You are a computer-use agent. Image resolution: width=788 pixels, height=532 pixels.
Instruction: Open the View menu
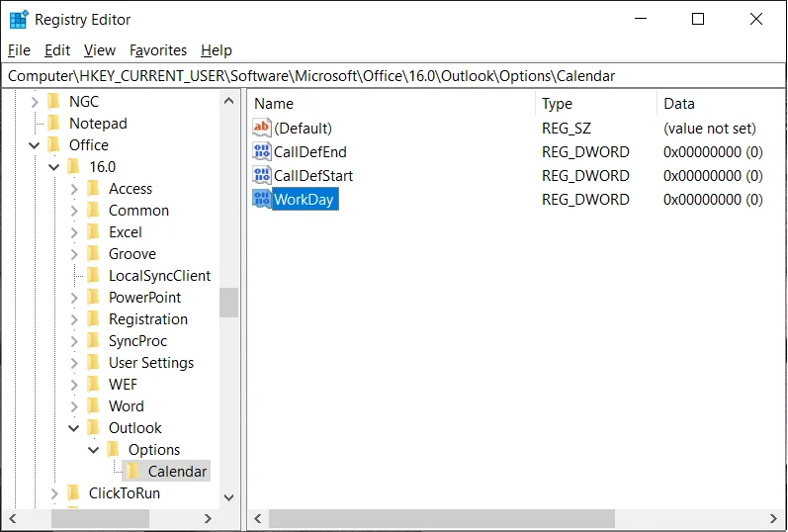(100, 50)
